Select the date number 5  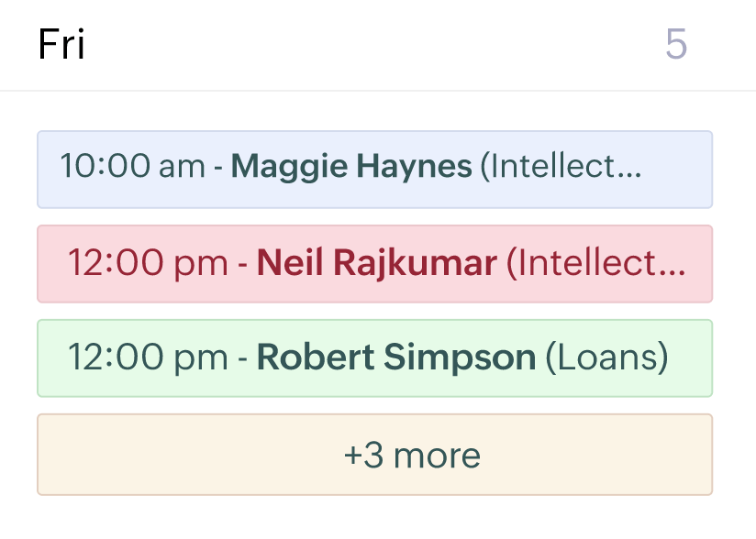[676, 45]
